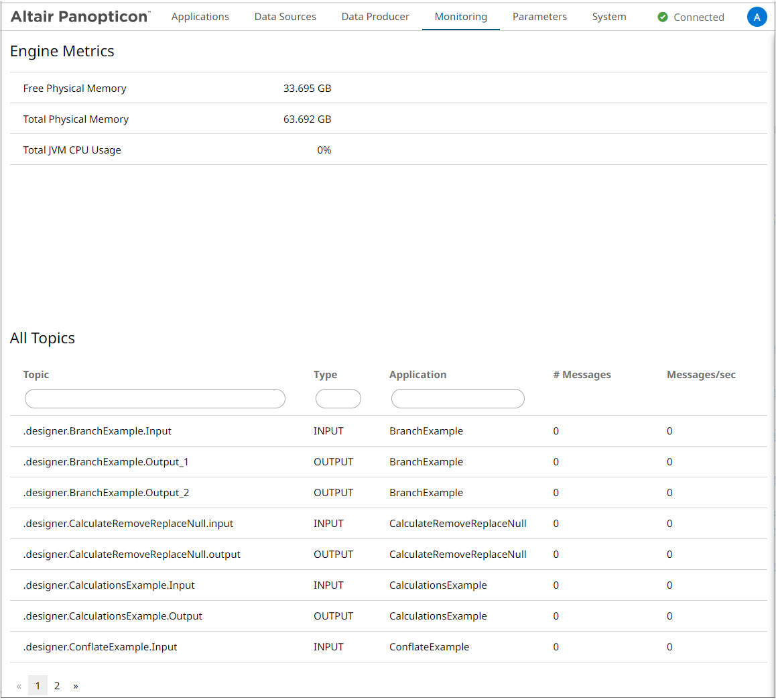
Task: Select the .designer.ConflateExample.Input topic row
Action: coord(100,647)
